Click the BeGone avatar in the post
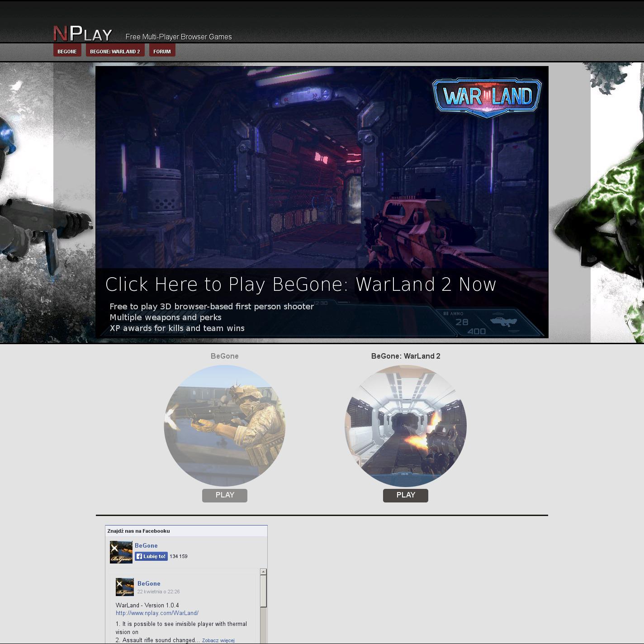644x644 pixels. click(125, 587)
